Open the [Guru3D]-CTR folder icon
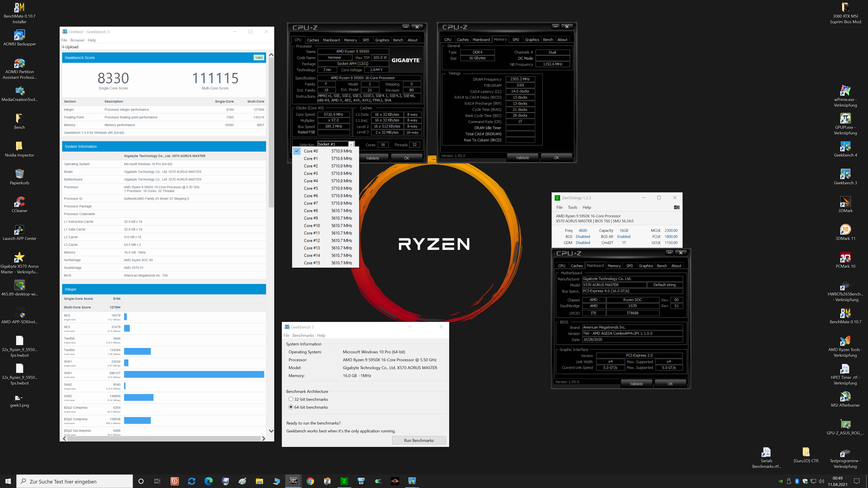Image resolution: width=868 pixels, height=488 pixels. (806, 455)
